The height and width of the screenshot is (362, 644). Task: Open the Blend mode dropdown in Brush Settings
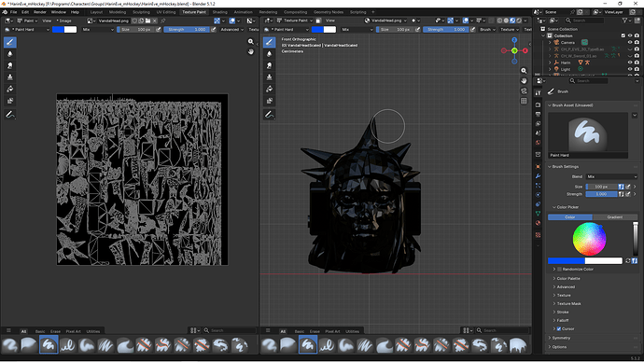[611, 176]
